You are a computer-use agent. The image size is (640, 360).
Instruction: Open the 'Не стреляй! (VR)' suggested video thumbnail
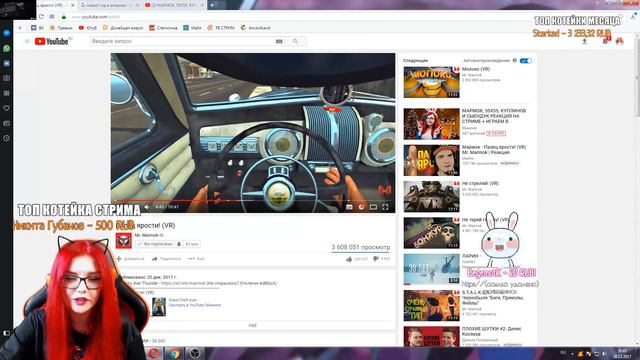coord(431,196)
